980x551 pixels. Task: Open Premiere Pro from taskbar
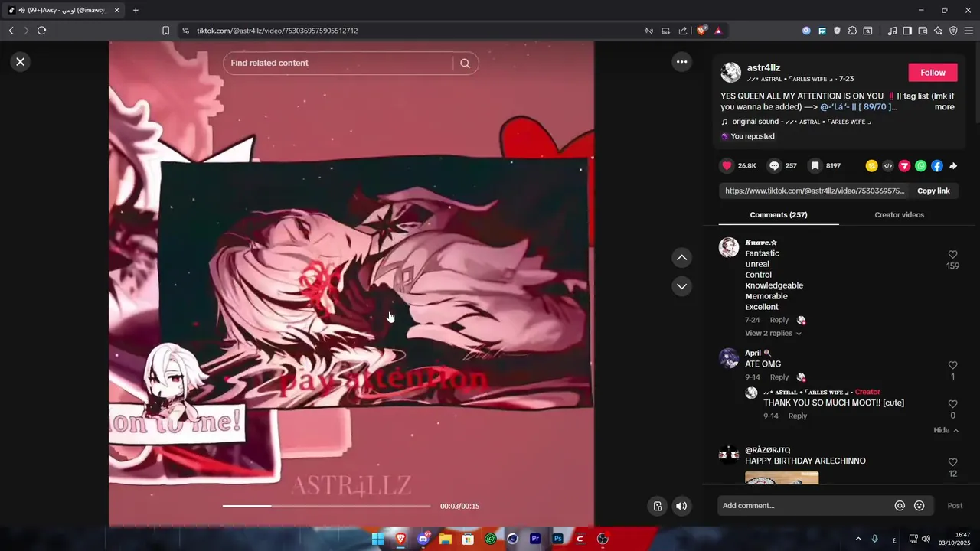535,539
